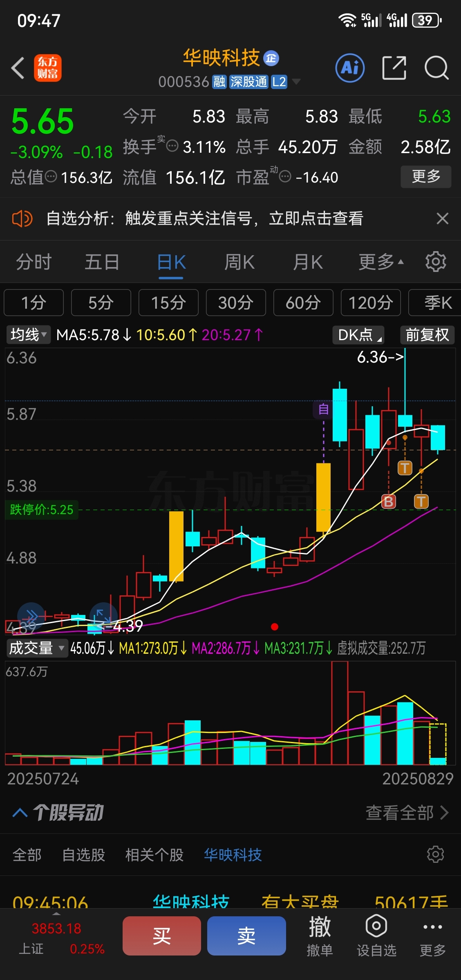
Task: Switch to the 周K tab
Action: click(239, 262)
